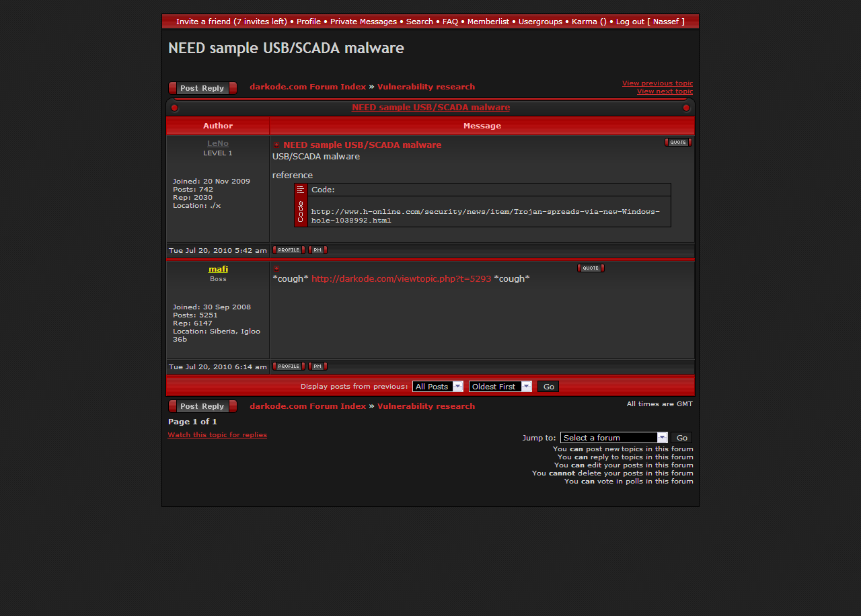
Task: Open the All Posts dropdown
Action: tap(437, 387)
